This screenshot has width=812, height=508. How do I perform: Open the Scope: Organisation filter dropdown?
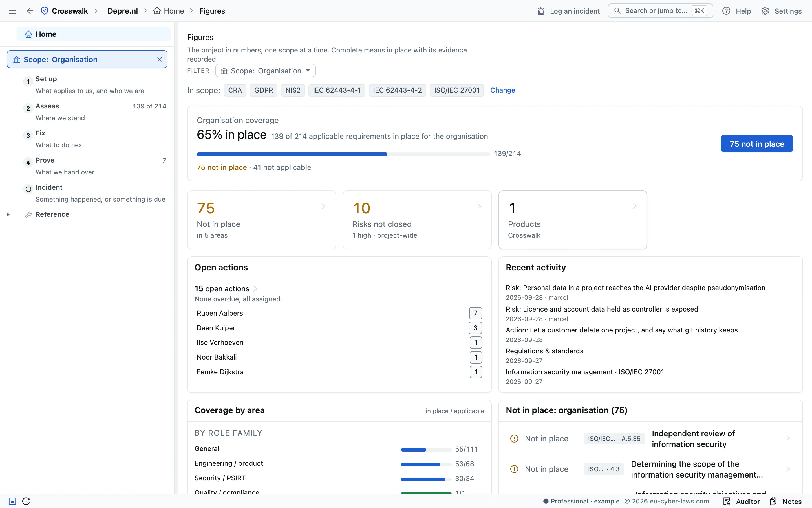coord(265,71)
